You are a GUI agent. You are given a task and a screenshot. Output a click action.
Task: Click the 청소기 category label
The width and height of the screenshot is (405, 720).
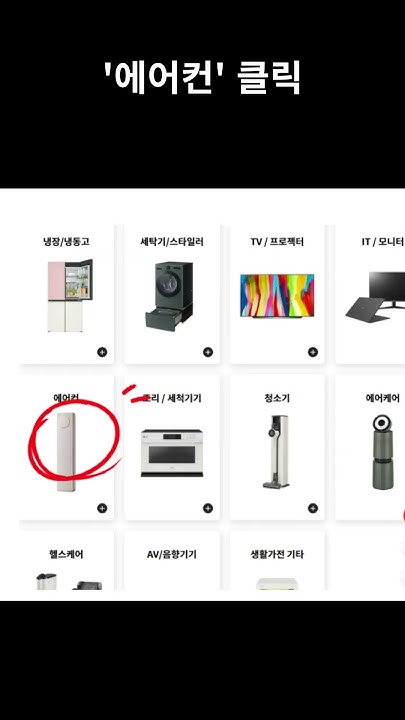(277, 398)
